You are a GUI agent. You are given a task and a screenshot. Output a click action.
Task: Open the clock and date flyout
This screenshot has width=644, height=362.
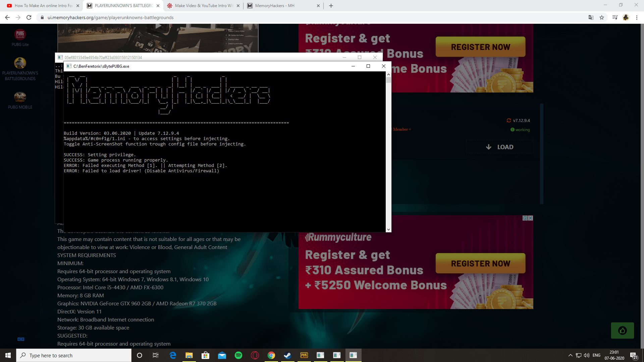click(614, 355)
